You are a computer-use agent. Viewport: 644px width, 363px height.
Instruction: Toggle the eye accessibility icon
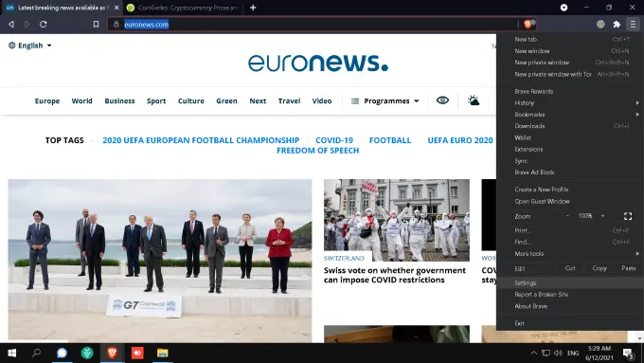(x=443, y=100)
